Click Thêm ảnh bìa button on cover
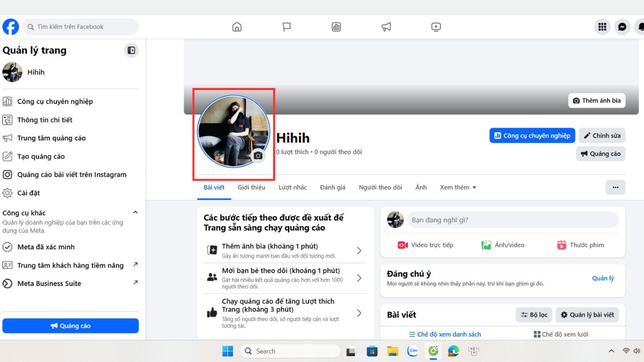This screenshot has height=362, width=644. [597, 100]
